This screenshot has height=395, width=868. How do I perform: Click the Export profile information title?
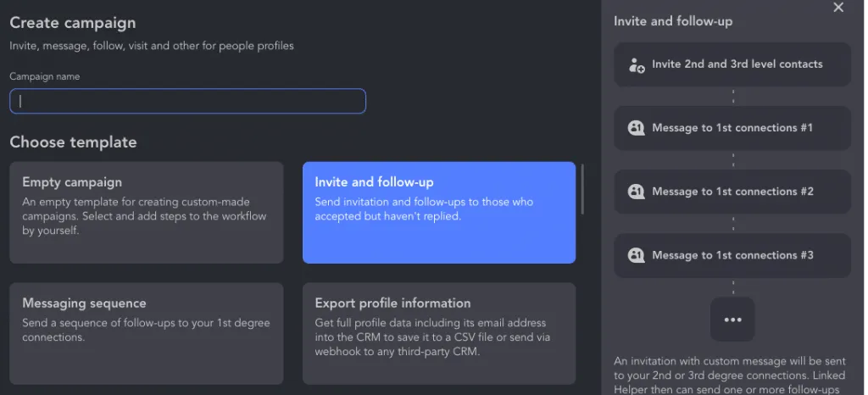click(392, 303)
